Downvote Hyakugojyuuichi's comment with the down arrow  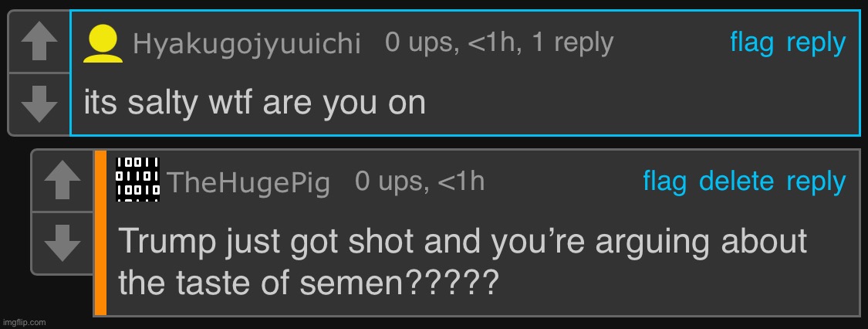(x=39, y=104)
